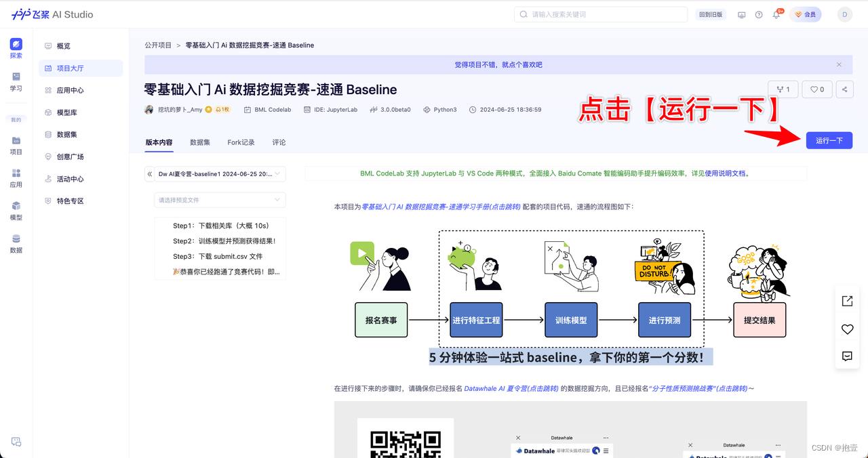Switch to the Fork记录 tab
The height and width of the screenshot is (458, 868).
(241, 142)
